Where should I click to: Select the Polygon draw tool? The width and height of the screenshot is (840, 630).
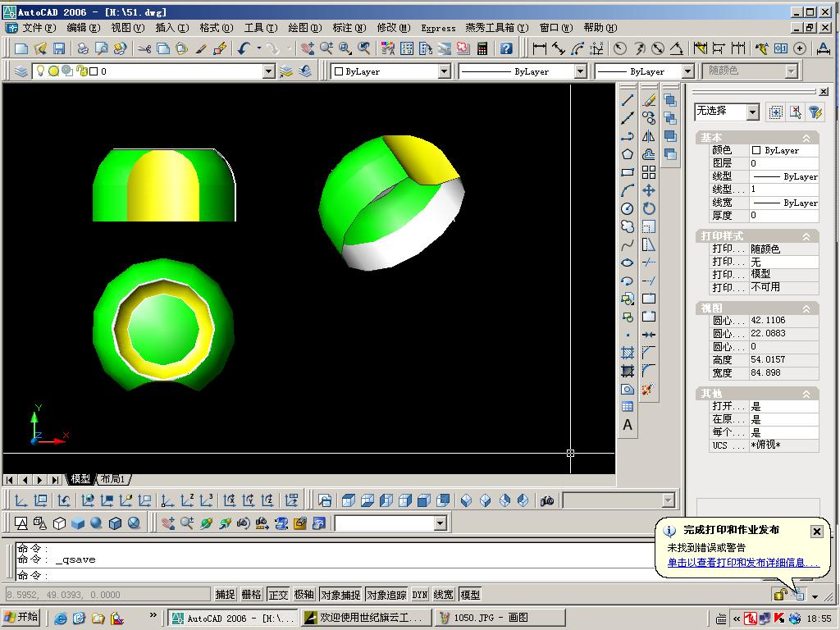[x=628, y=154]
